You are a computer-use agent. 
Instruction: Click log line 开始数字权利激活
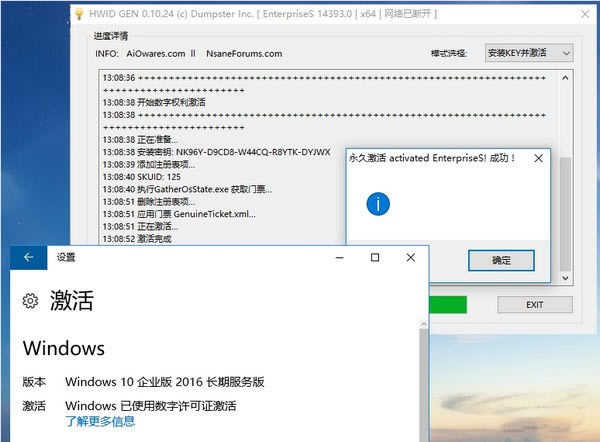154,102
